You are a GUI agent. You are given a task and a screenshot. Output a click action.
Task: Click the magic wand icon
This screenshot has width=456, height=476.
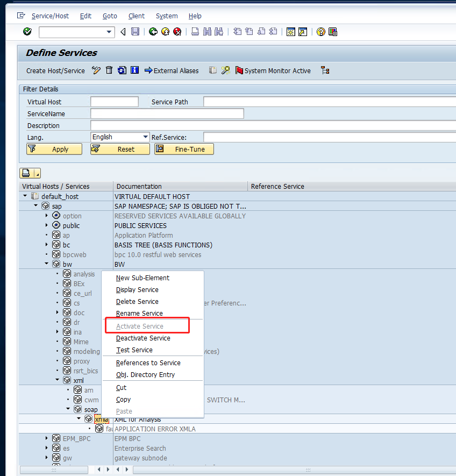click(225, 70)
